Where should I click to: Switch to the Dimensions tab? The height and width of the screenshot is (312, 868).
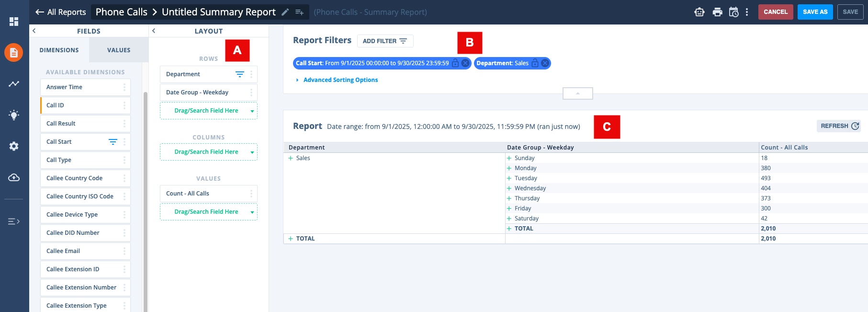59,50
